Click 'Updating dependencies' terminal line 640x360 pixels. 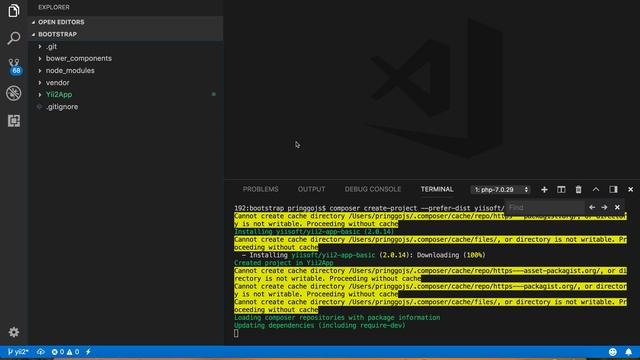pyautogui.click(x=320, y=325)
